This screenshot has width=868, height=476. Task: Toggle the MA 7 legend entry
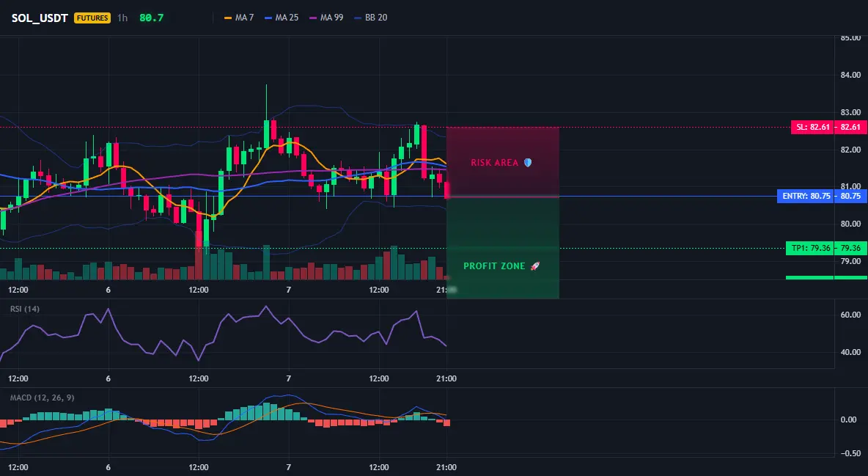[x=239, y=18]
